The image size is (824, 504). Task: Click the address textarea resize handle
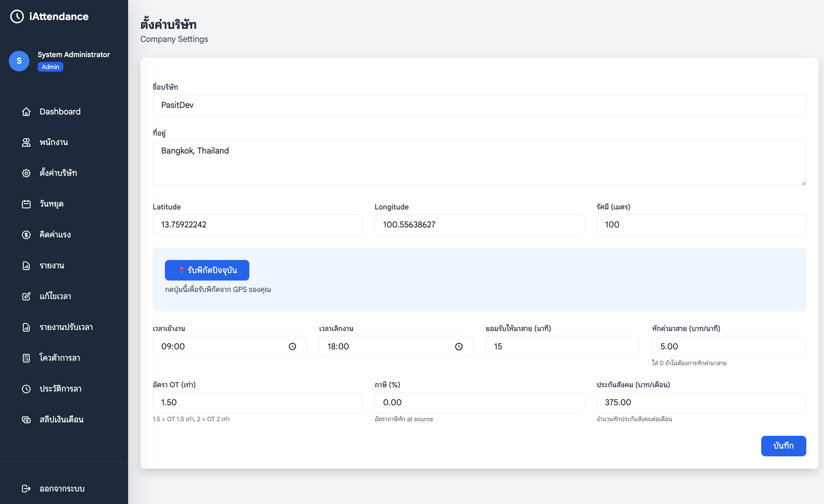[803, 183]
